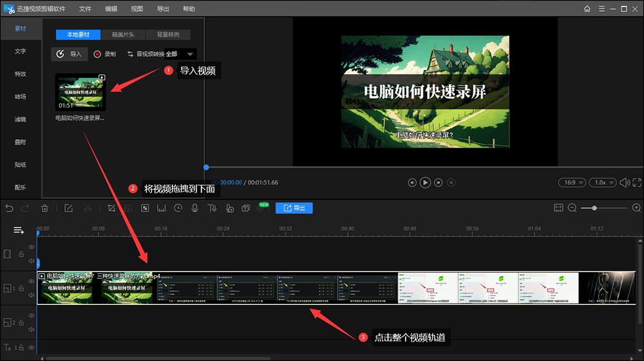The height and width of the screenshot is (361, 644).
Task: Open the 文件 menu
Action: [85, 9]
